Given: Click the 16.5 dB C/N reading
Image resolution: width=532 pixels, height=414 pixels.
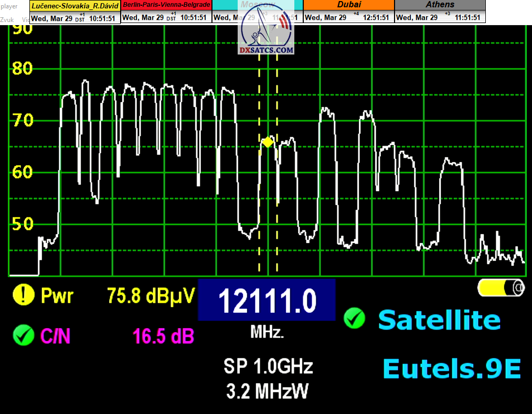Looking at the screenshot, I should pyautogui.click(x=163, y=335).
